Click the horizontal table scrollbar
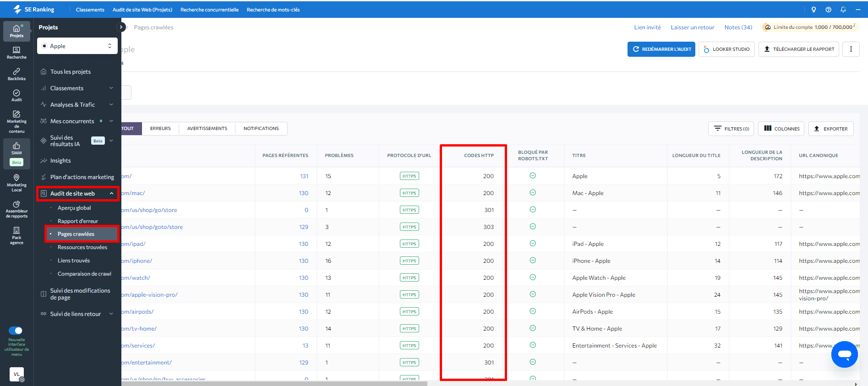The height and width of the screenshot is (386, 868). coord(274,384)
